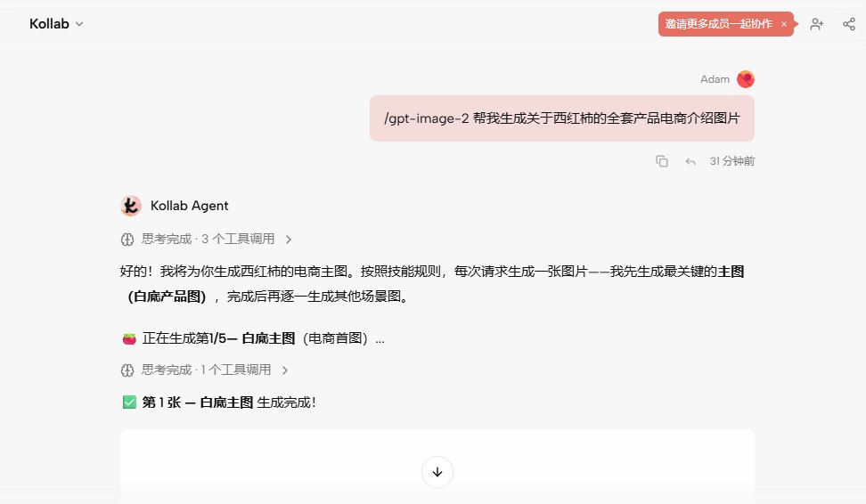Click the 思考完成 · 3 个工具调用 label
The image size is (866, 504).
(x=208, y=239)
